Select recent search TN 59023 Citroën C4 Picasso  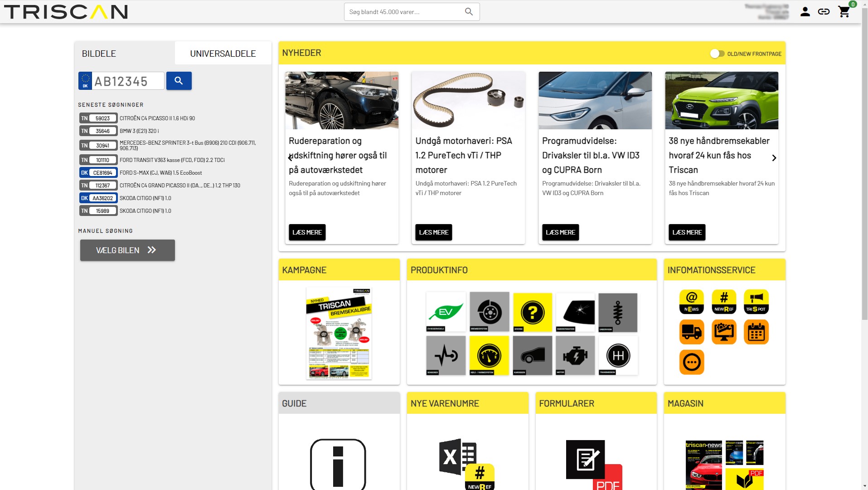point(137,118)
